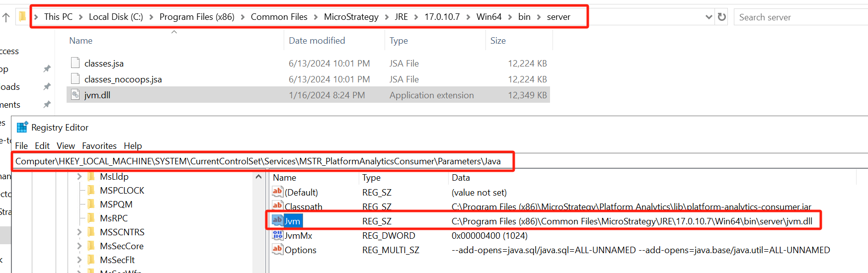
Task: Select MSSCNTRS key in tree
Action: pyautogui.click(x=122, y=232)
